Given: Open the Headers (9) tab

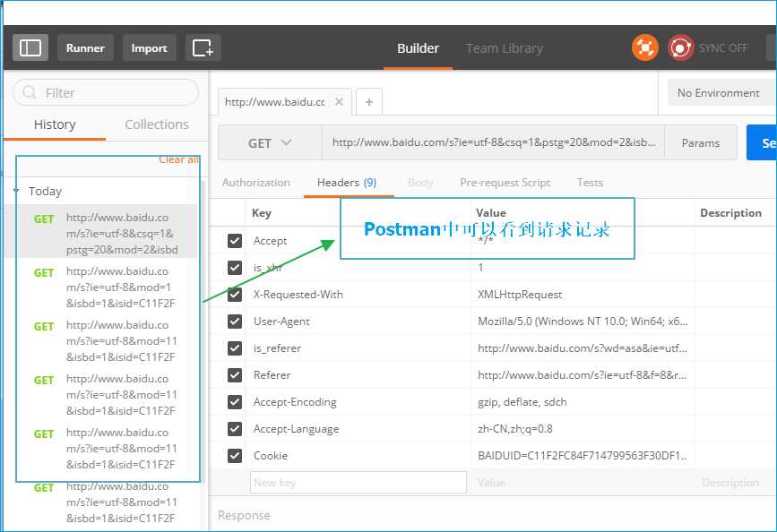Looking at the screenshot, I should click(x=347, y=183).
